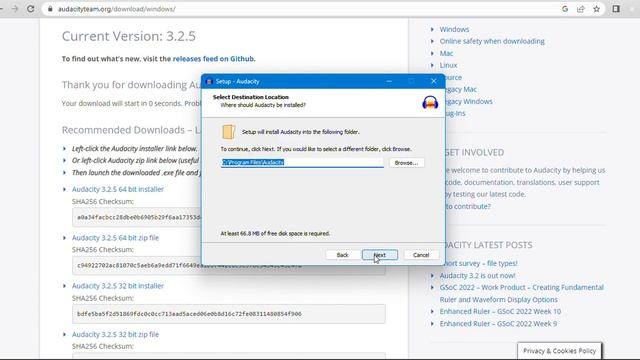Click Next in Audacity setup dialog
The height and width of the screenshot is (360, 640).
coord(380,255)
